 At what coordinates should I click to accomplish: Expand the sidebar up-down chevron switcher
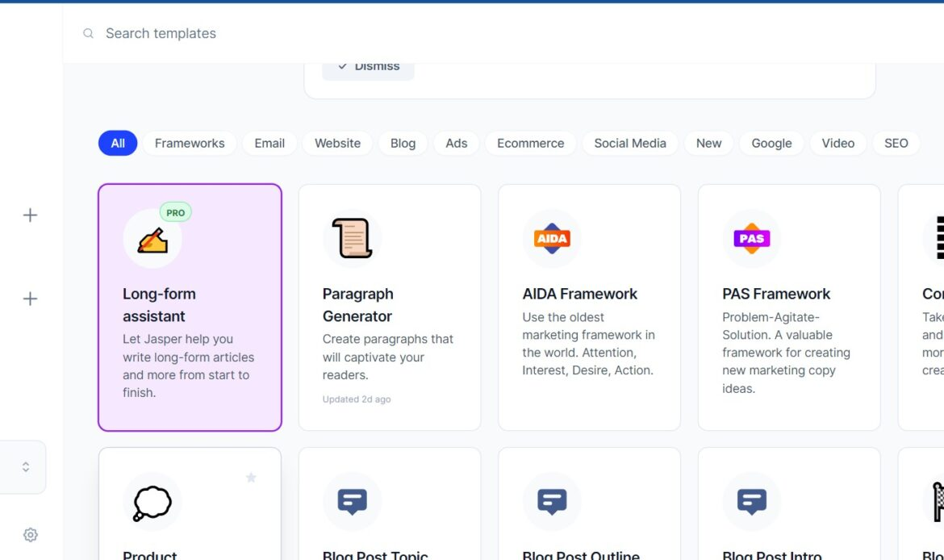[26, 466]
